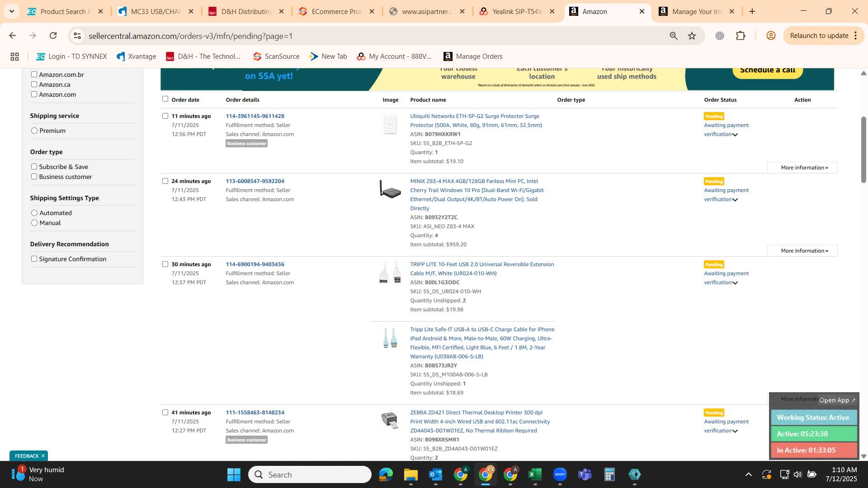Open File Explorer from the taskbar
868x488 pixels.
click(410, 474)
